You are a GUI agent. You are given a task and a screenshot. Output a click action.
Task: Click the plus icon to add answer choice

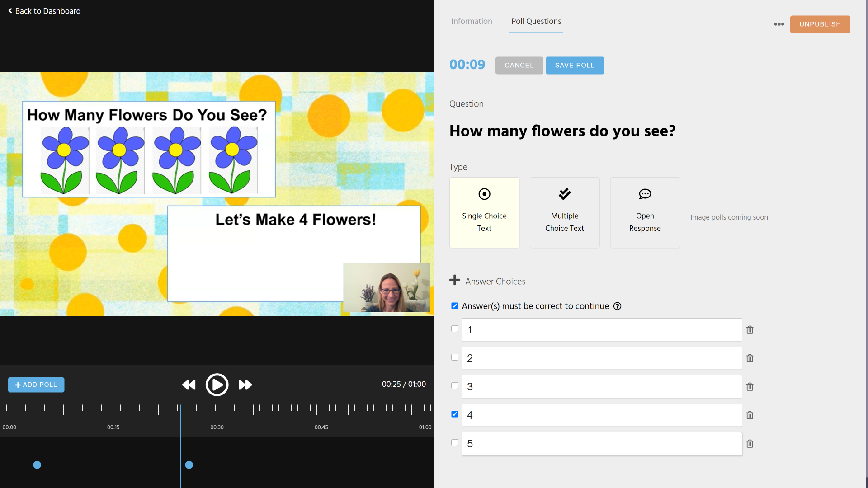pos(454,280)
